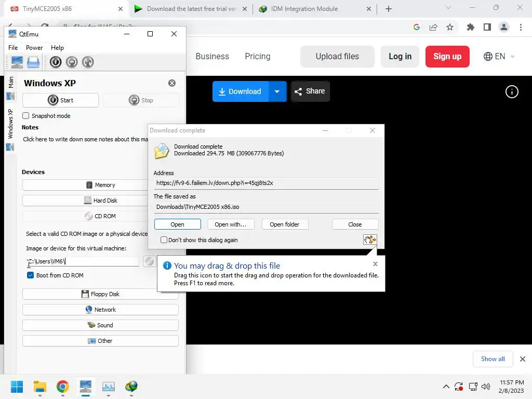Image resolution: width=532 pixels, height=399 pixels.
Task: Close the Chrome downloads bar
Action: tap(523, 359)
